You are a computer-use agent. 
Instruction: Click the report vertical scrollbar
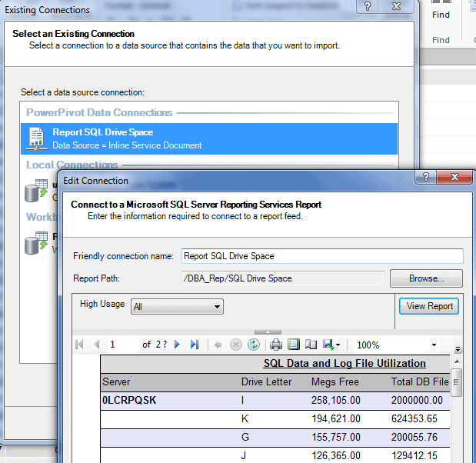(x=457, y=408)
